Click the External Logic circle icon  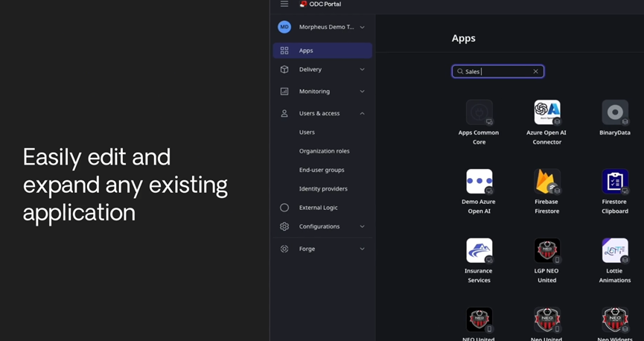tap(284, 208)
